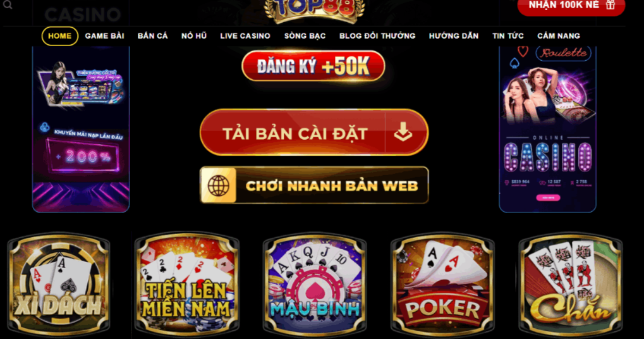Click TẢI BẢN CÀI ĐẶT button
The height and width of the screenshot is (339, 644).
[314, 132]
